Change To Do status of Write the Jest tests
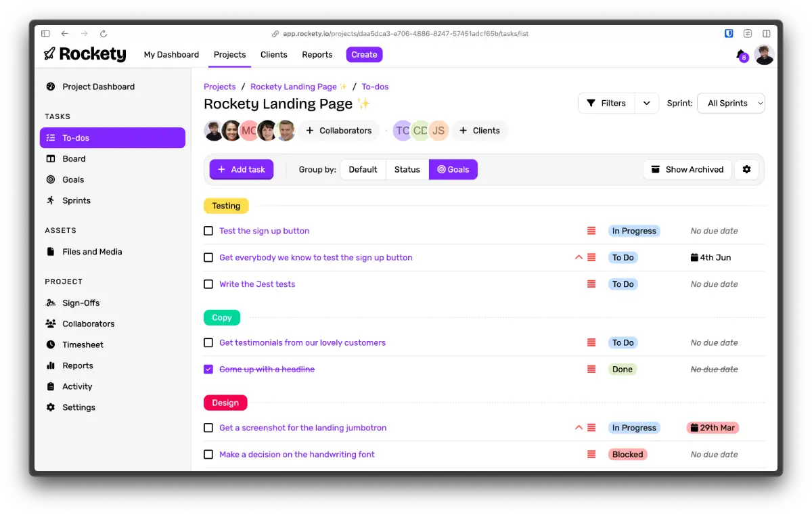The width and height of the screenshot is (812, 515). click(x=623, y=284)
